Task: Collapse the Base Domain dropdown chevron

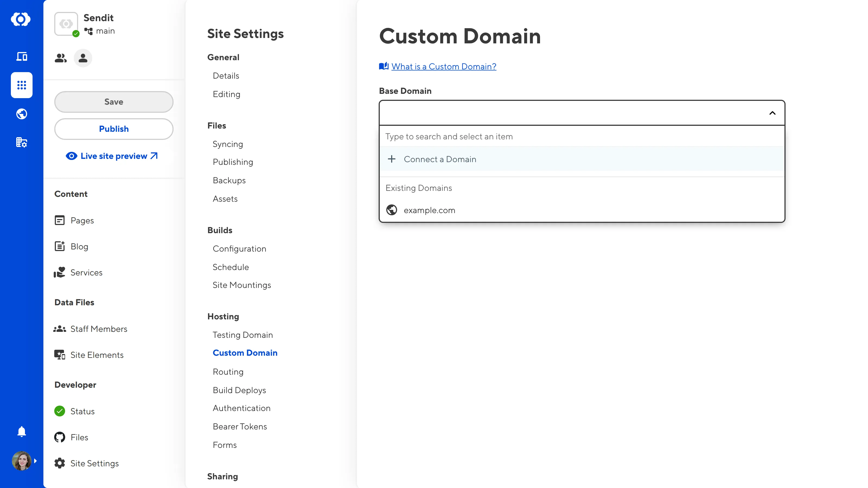Action: (x=772, y=113)
